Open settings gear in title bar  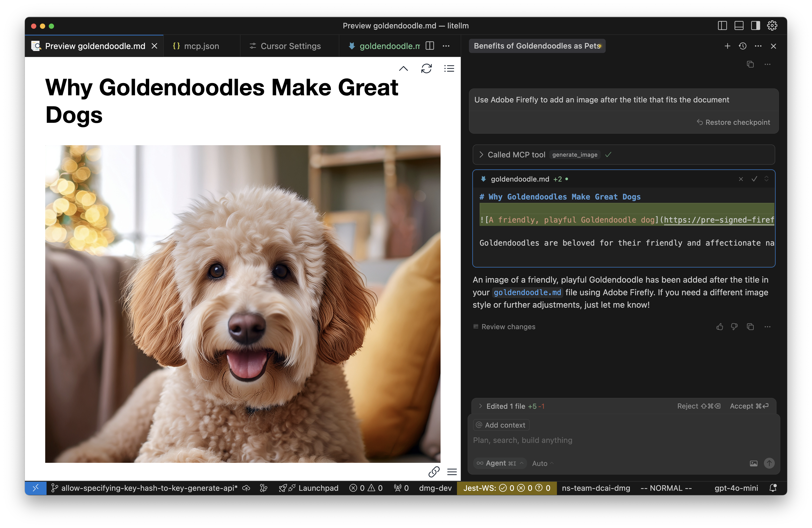pos(772,25)
